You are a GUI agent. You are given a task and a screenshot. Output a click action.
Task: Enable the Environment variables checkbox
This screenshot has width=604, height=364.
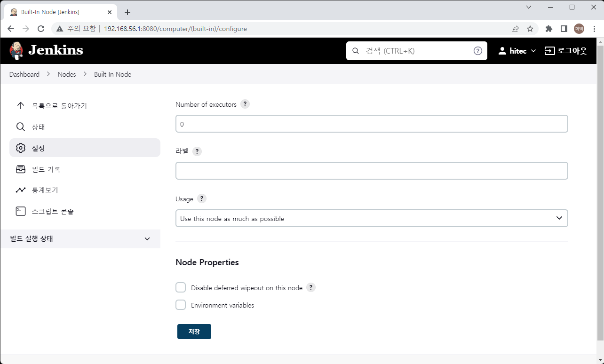pos(181,305)
